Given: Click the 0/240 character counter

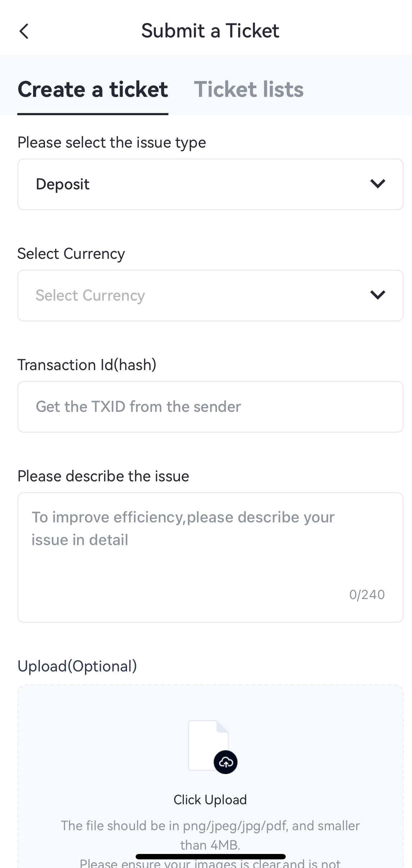Looking at the screenshot, I should coord(367,595).
